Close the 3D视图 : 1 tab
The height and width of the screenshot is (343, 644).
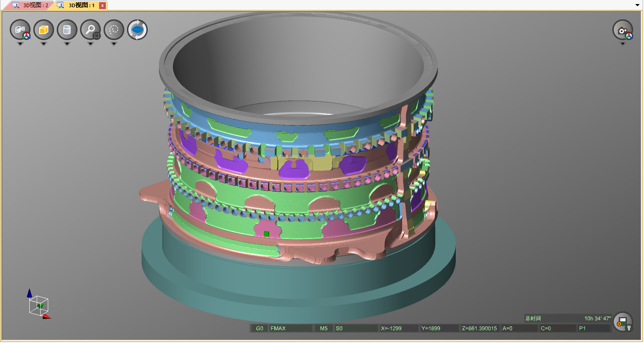[102, 5]
